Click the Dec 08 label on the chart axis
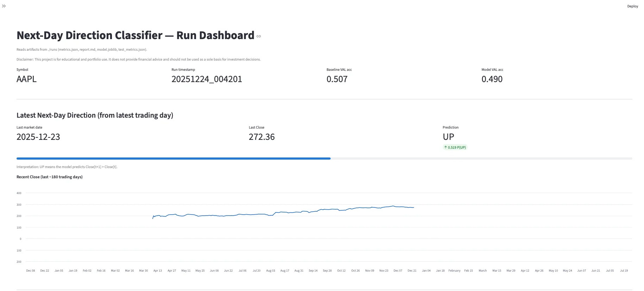644x291 pixels. [31, 271]
